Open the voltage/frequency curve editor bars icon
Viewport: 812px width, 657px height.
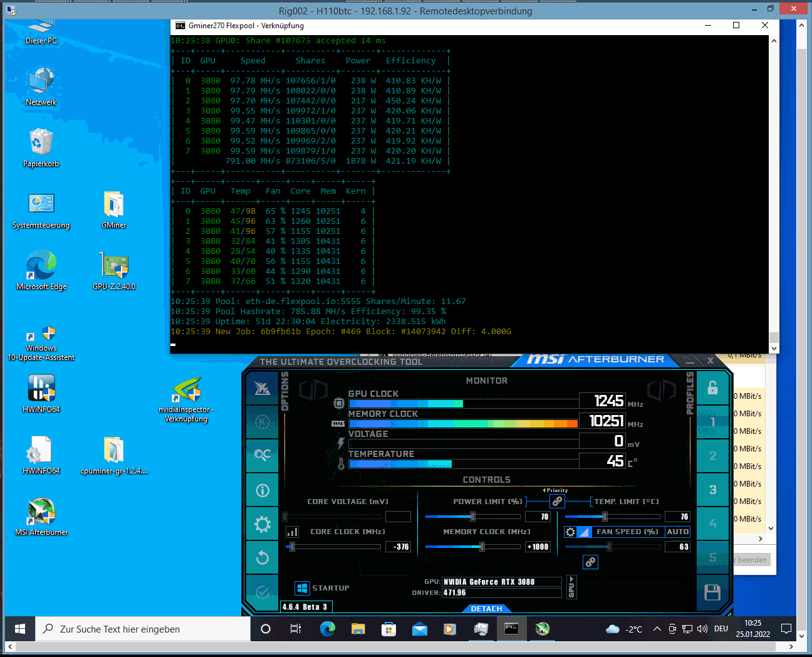(x=292, y=532)
